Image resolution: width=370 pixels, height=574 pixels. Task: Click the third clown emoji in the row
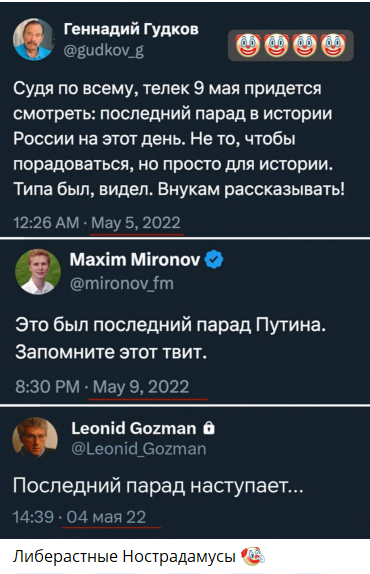click(x=305, y=45)
